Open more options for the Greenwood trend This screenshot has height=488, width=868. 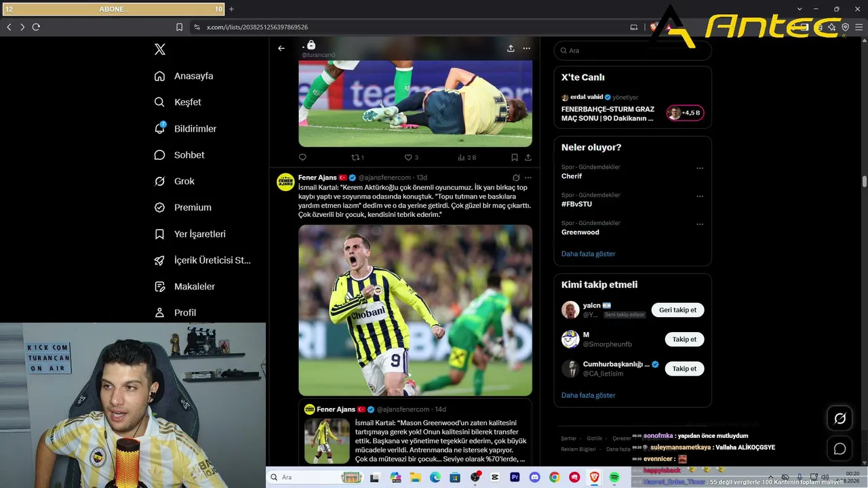tap(700, 224)
